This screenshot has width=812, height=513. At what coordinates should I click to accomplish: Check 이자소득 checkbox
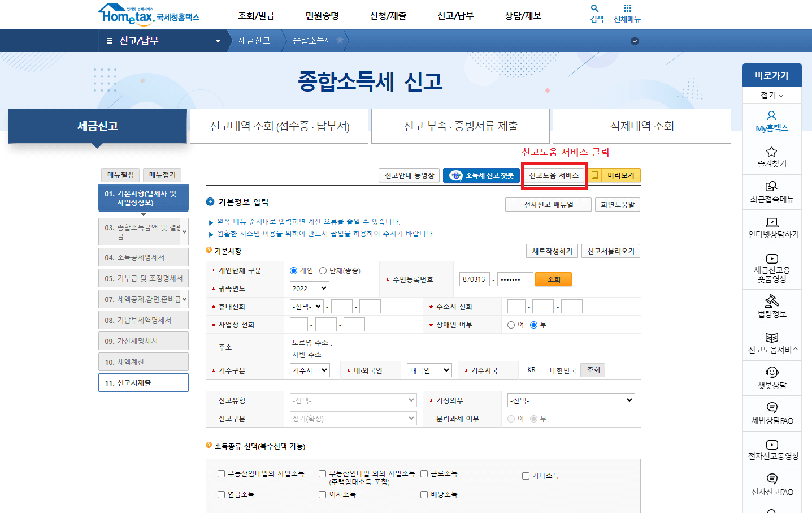coord(322,495)
